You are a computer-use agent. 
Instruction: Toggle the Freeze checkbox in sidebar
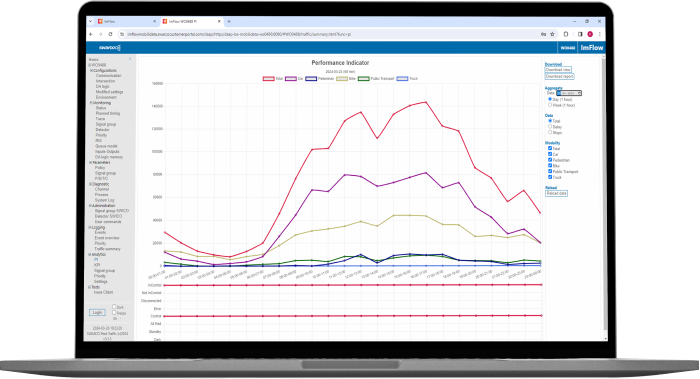click(114, 313)
